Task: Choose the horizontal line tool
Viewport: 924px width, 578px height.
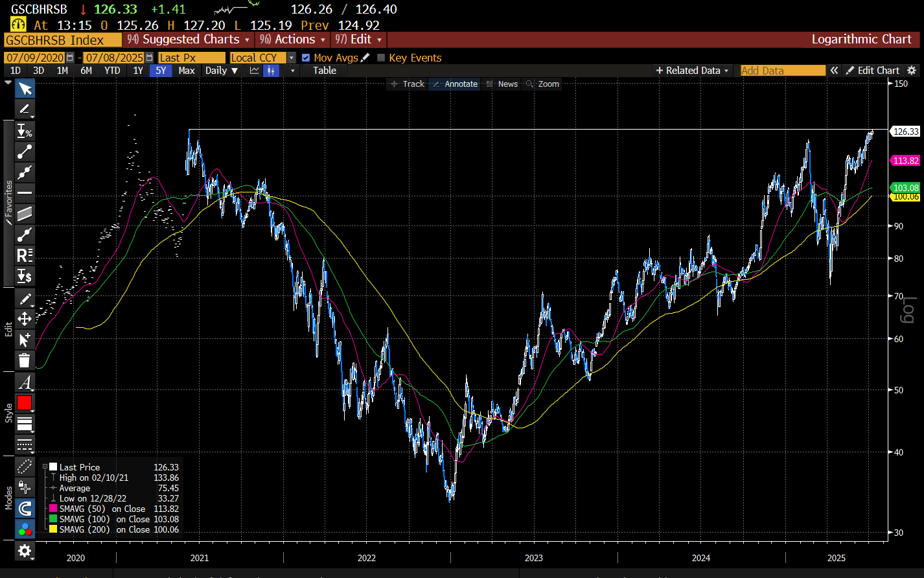Action: [25, 193]
